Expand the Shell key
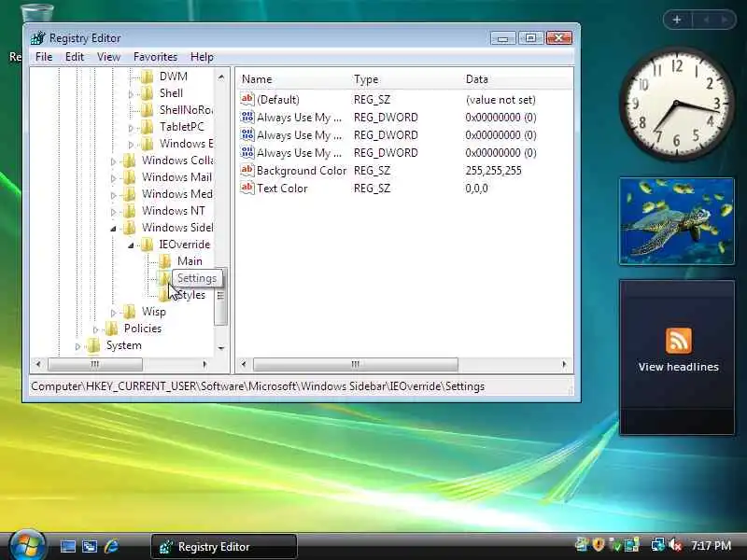747x560 pixels. 131,94
